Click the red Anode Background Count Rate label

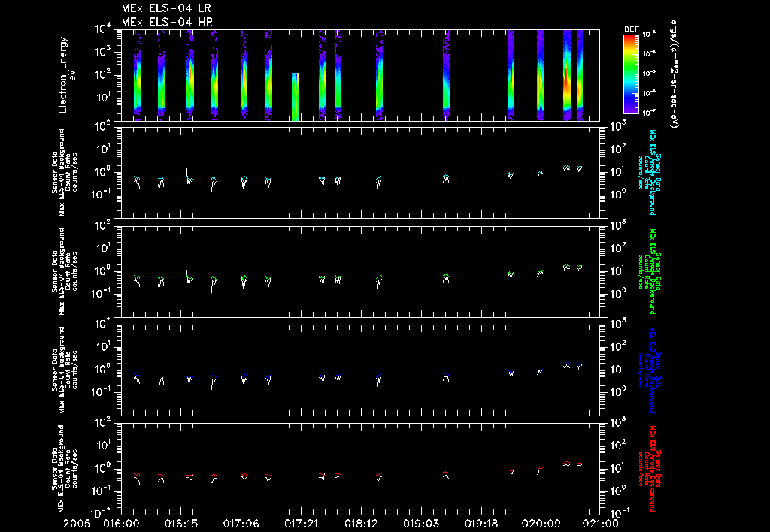coord(648,469)
